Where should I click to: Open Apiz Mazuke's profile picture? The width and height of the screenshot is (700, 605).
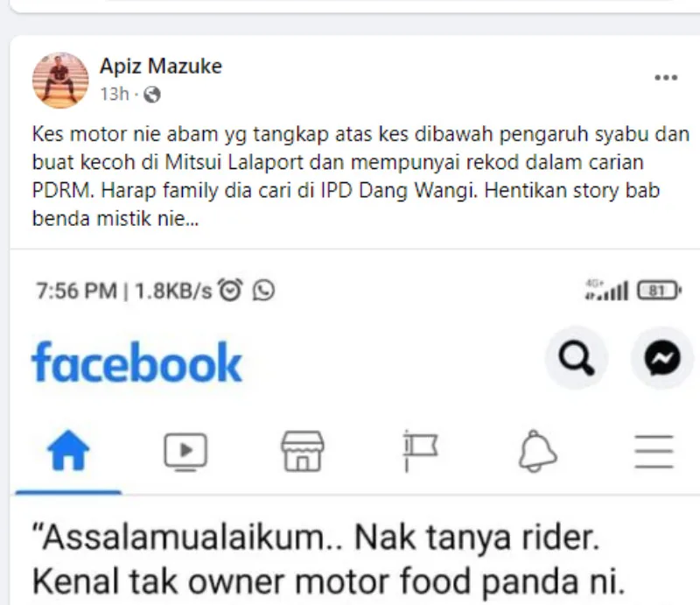pos(60,81)
